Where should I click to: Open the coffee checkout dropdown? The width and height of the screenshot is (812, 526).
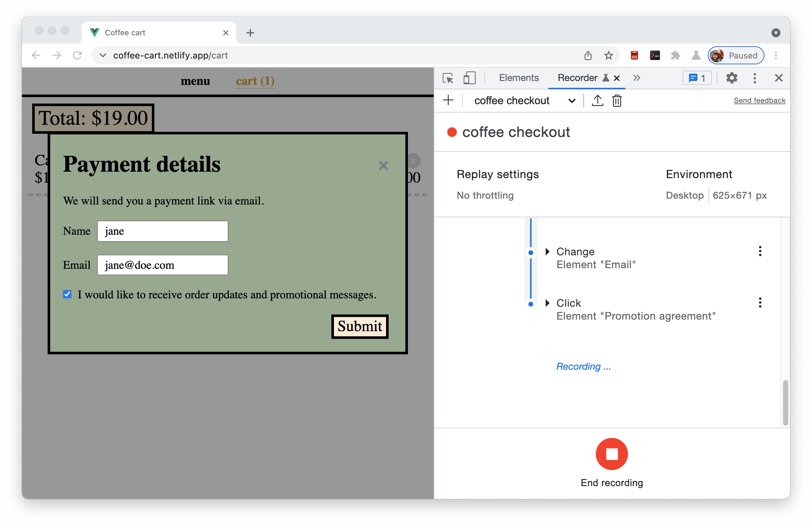pos(571,100)
